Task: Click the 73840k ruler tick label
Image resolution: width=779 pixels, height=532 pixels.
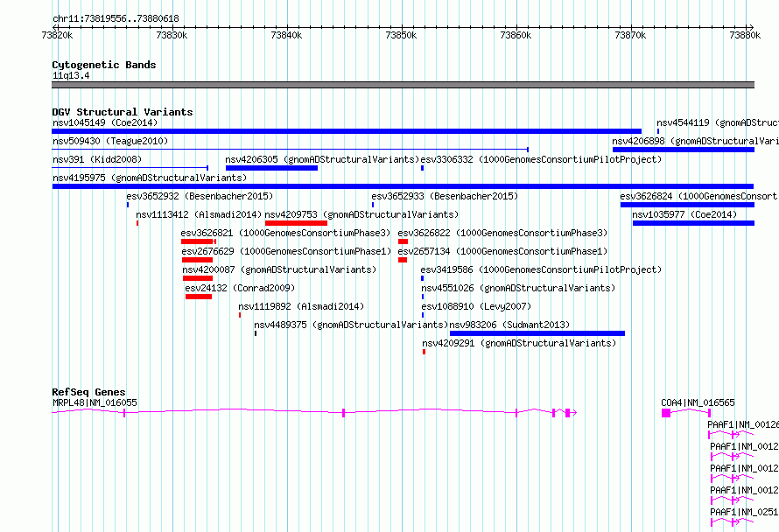Action: tap(287, 35)
